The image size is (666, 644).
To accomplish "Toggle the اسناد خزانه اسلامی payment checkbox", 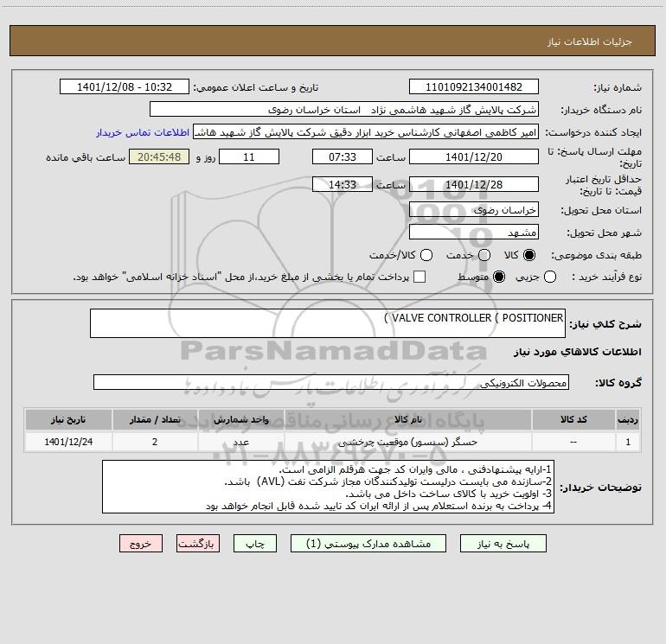I will click(419, 277).
